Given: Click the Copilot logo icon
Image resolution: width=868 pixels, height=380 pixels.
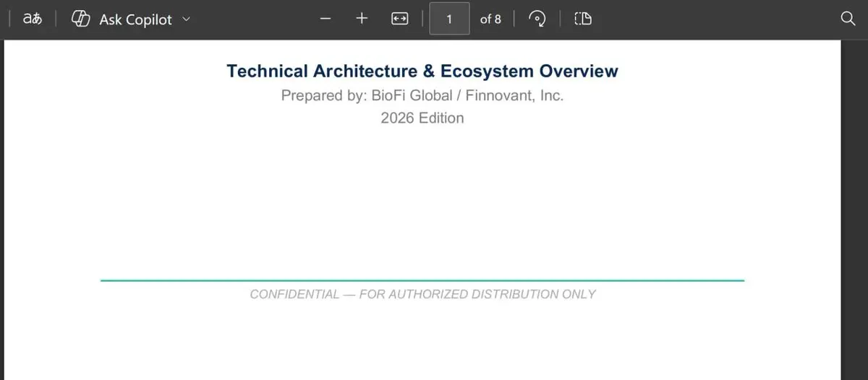Looking at the screenshot, I should point(81,20).
